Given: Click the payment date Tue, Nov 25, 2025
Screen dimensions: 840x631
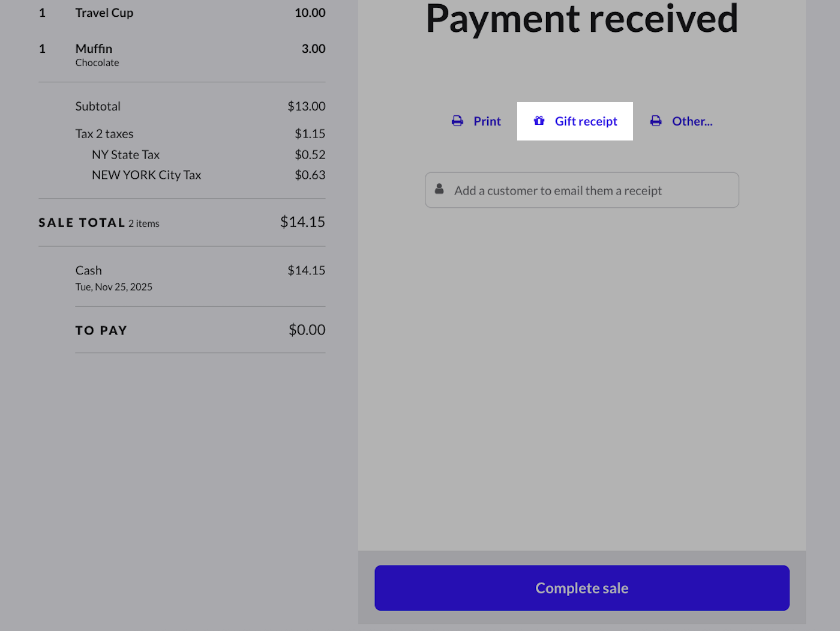Looking at the screenshot, I should (x=114, y=287).
